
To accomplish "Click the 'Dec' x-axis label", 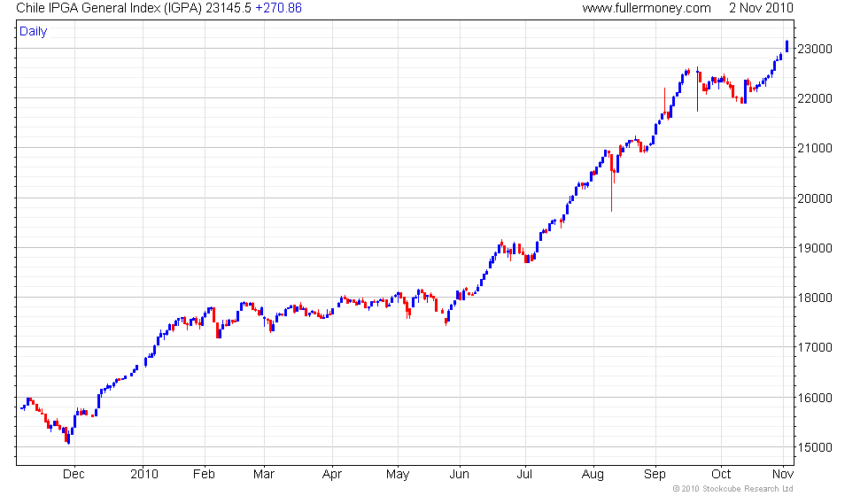I will (74, 475).
